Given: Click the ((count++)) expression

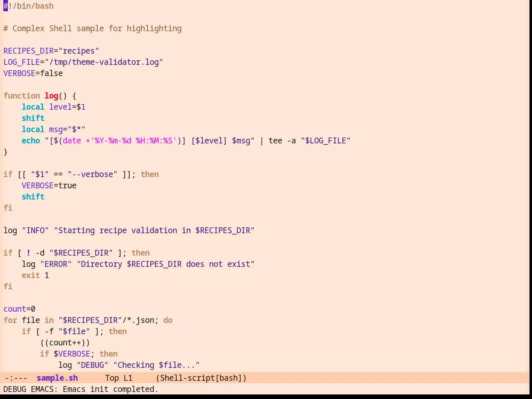Looking at the screenshot, I should [65, 342].
